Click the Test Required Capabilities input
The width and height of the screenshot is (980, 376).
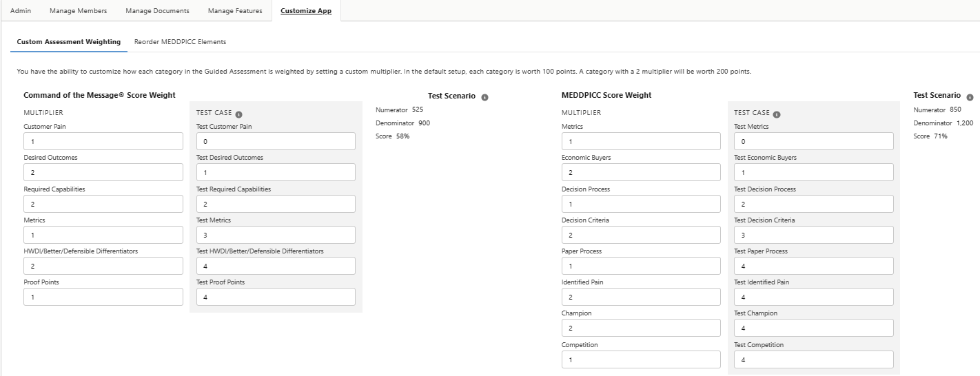click(276, 204)
